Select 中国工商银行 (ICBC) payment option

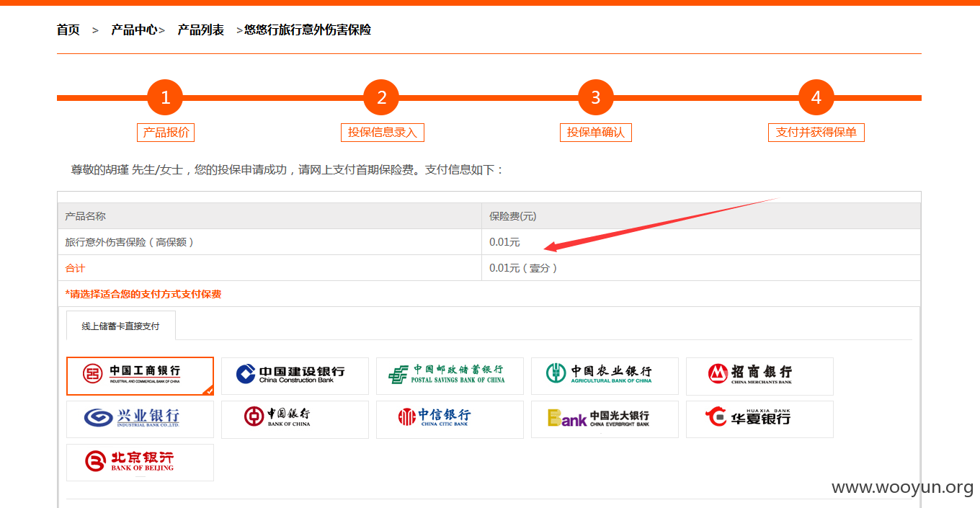[140, 376]
